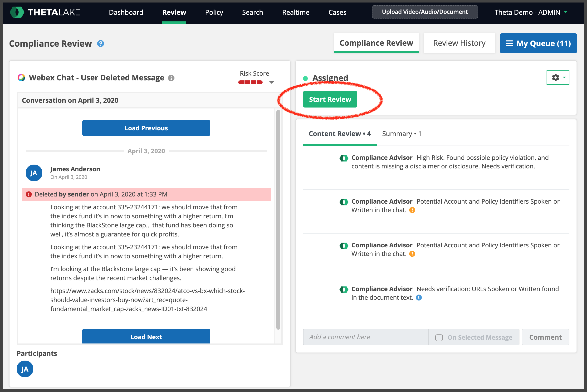The image size is (587, 392).
Task: Open the gear settings dropdown
Action: (558, 78)
